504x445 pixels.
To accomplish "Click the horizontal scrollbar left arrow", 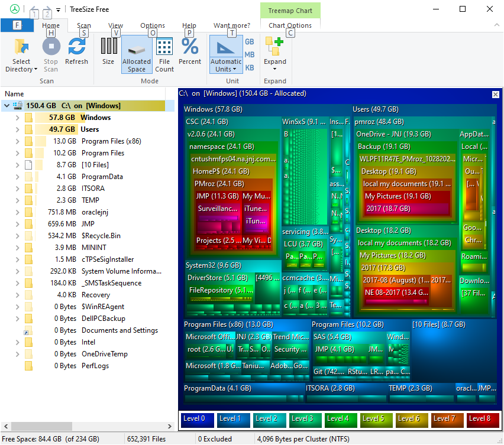I will point(6,426).
